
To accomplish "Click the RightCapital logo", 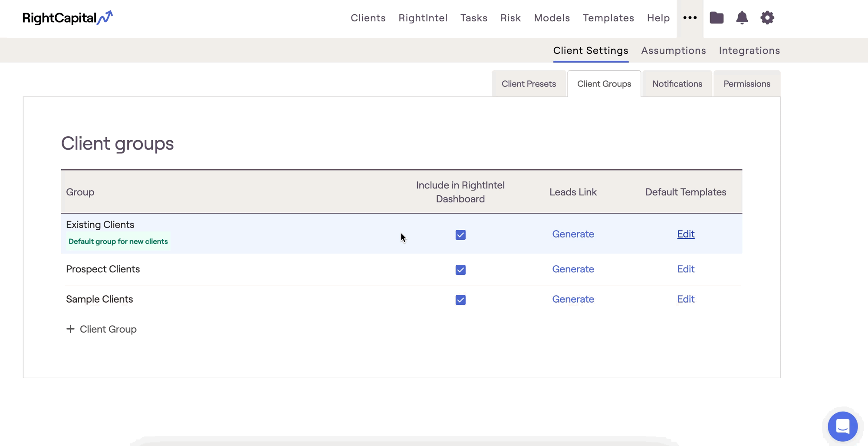I will (67, 18).
